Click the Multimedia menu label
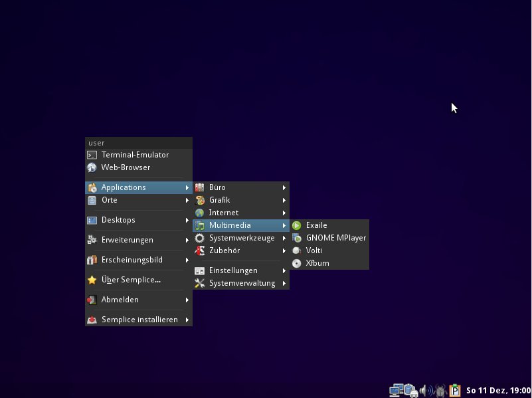Viewport: 532px width, 398px height. (x=230, y=225)
